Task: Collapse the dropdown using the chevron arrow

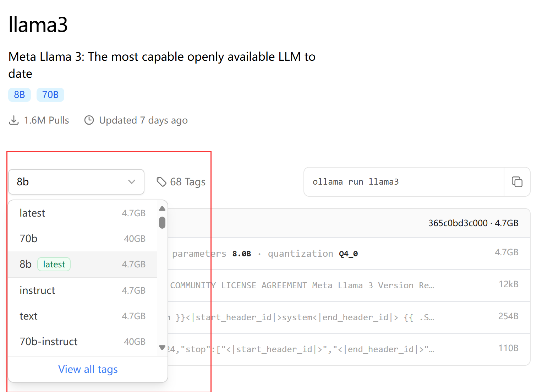Action: click(x=132, y=182)
